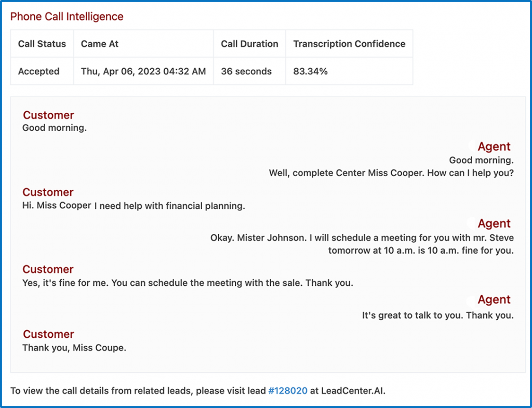Select 'It's great to talk to you' line
Viewport: 532px width, 408px height.
(x=437, y=315)
